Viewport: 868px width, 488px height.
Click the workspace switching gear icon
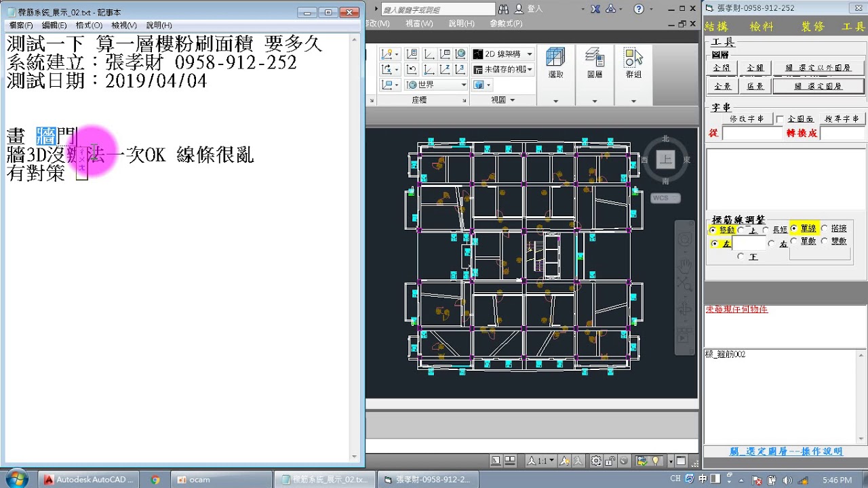point(595,461)
